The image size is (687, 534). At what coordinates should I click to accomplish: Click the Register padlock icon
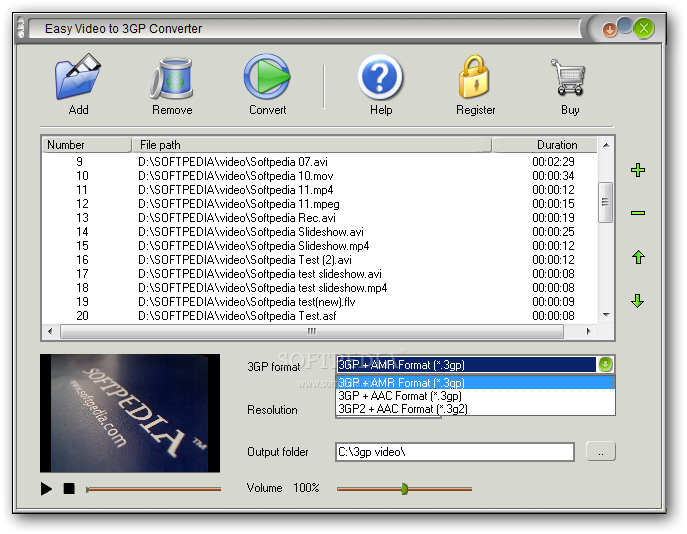pyautogui.click(x=474, y=77)
